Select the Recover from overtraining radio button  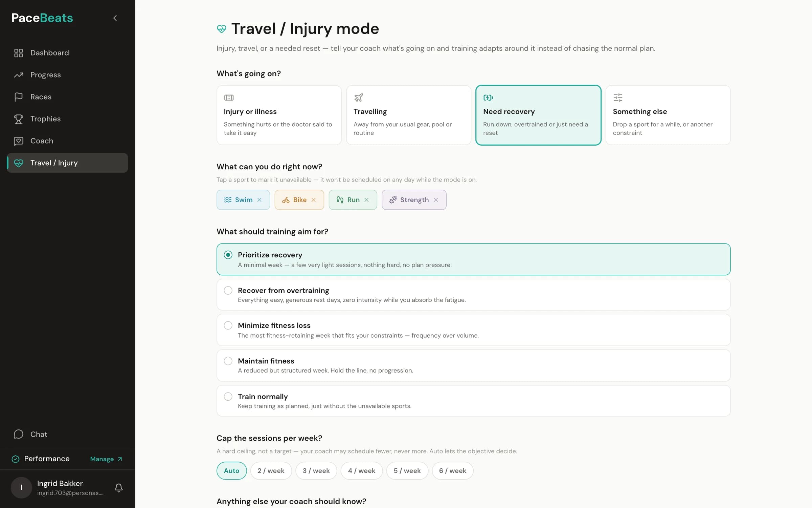[x=228, y=290]
